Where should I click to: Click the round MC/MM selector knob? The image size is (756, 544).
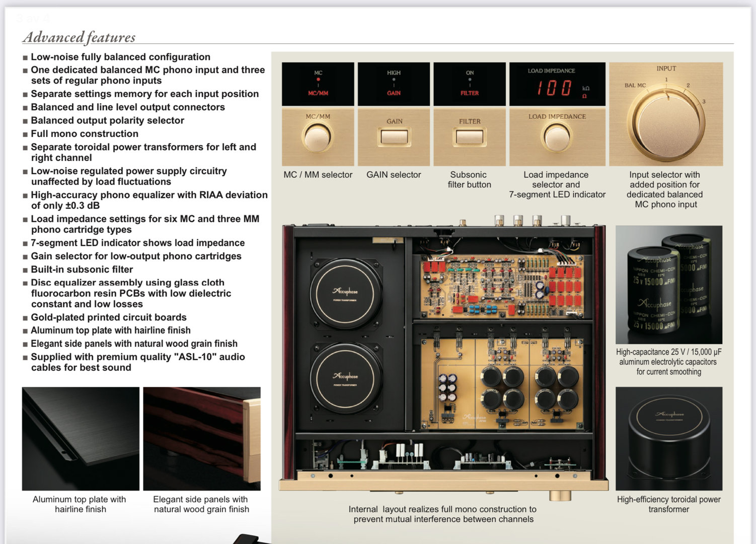[x=317, y=137]
